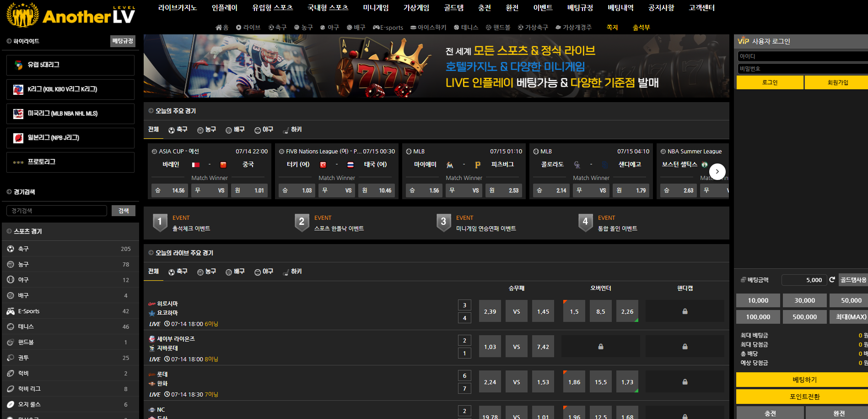Viewport: 868px width, 419px height.
Task: Click the 베팅규정 button in highlights header
Action: 123,41
